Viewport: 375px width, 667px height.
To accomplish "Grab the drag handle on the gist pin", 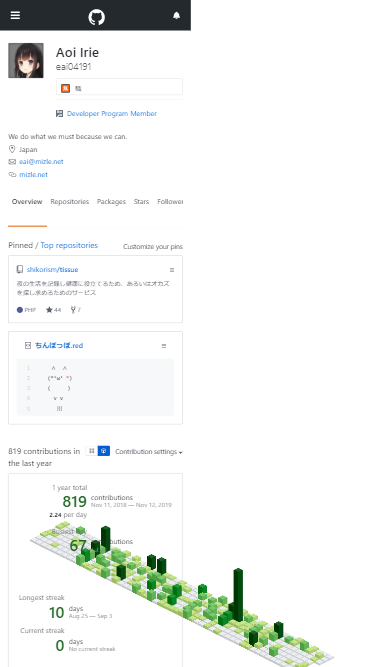I will 164,346.
